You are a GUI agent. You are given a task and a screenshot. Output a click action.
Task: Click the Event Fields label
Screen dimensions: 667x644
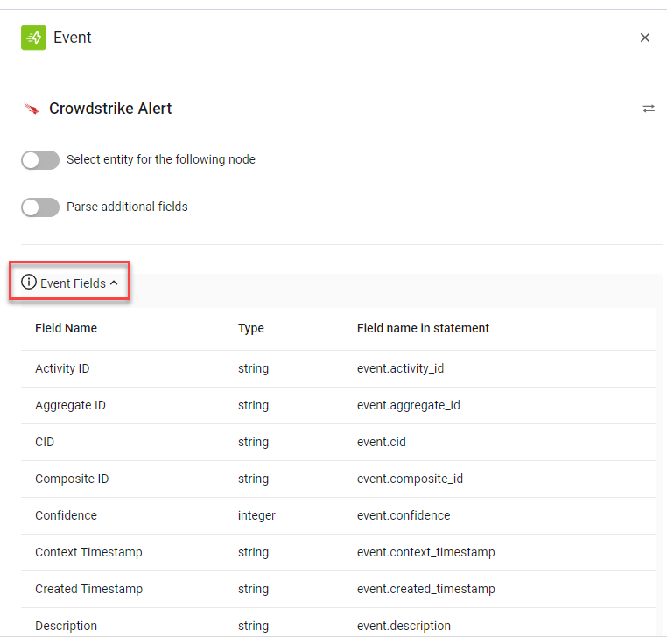(x=74, y=283)
